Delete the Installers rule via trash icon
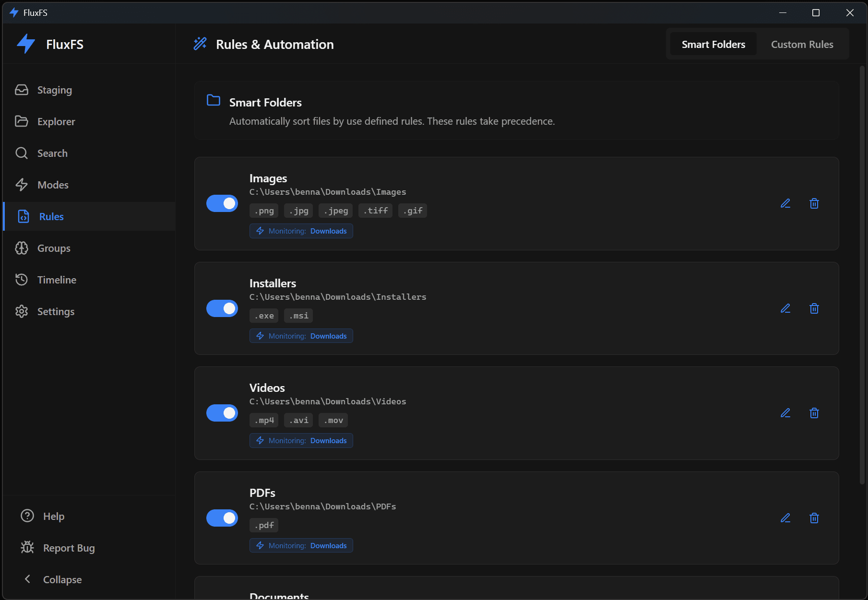This screenshot has width=868, height=600. (814, 308)
